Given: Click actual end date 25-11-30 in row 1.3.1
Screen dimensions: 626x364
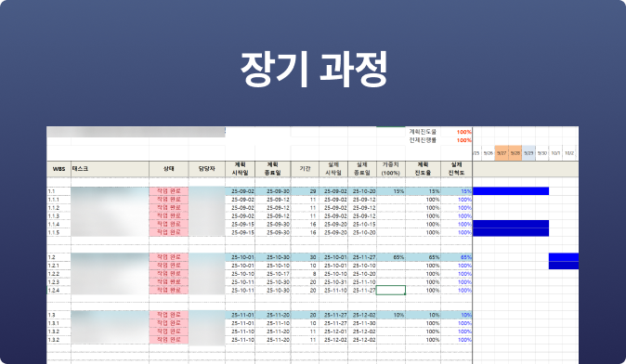Looking at the screenshot, I should pyautogui.click(x=361, y=323).
